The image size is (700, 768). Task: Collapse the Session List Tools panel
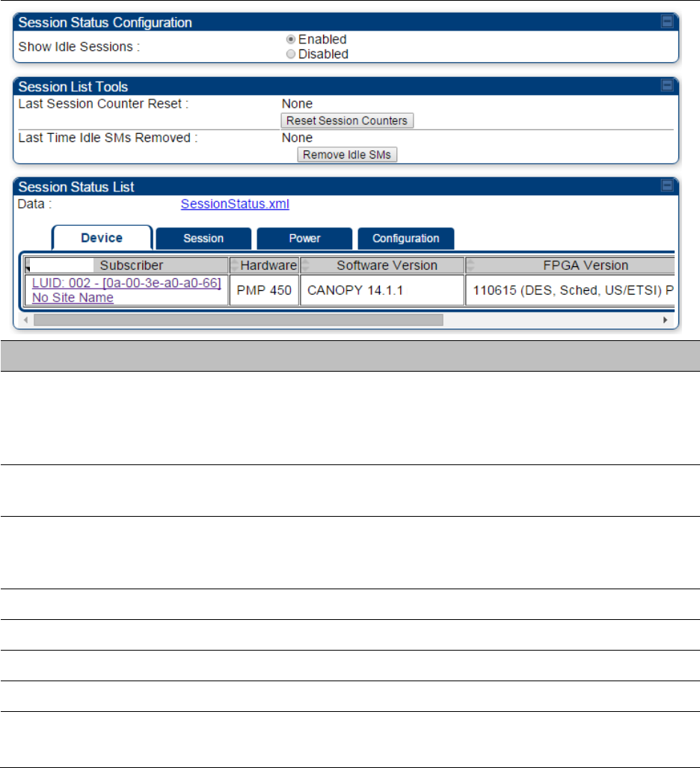(x=666, y=86)
